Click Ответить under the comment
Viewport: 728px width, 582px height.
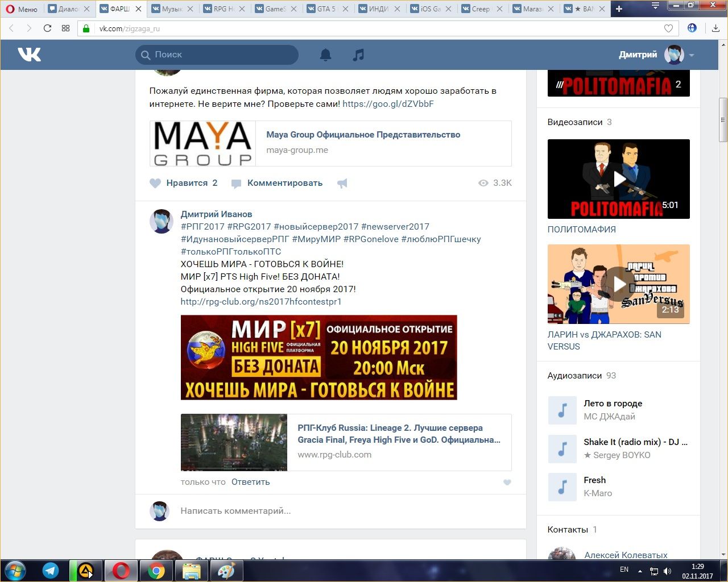[250, 482]
